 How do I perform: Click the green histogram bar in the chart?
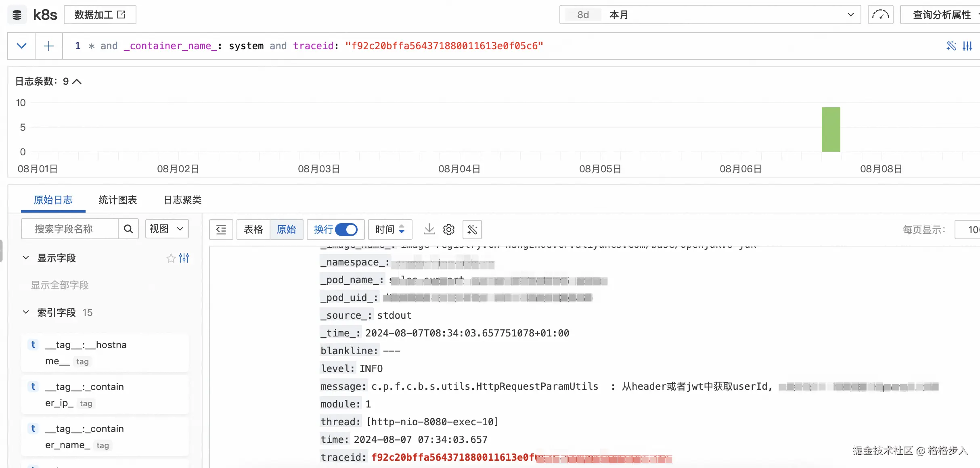click(831, 130)
